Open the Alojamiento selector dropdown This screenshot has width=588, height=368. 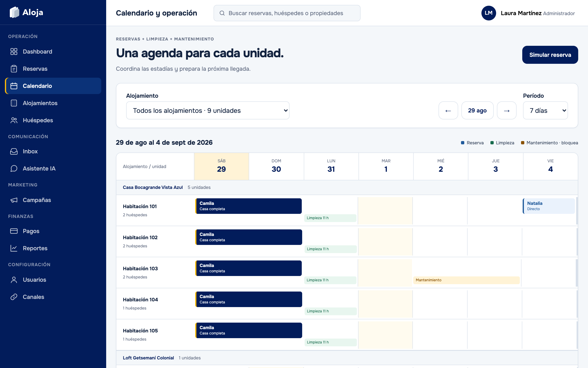point(208,110)
